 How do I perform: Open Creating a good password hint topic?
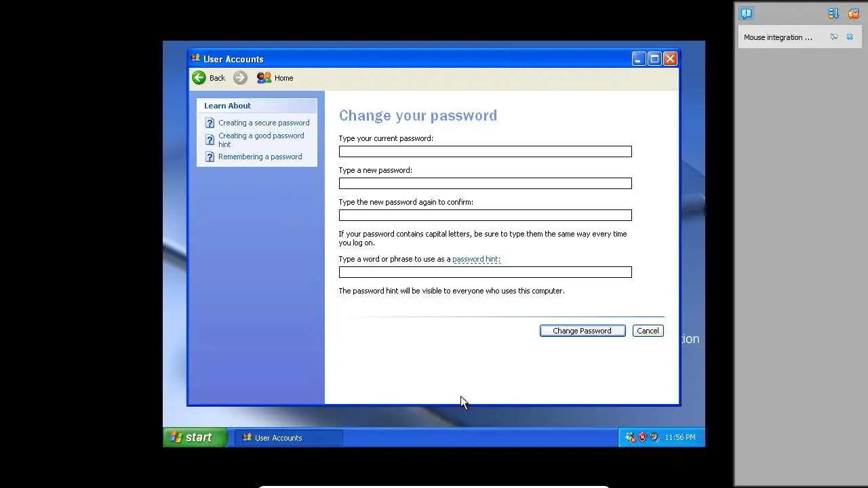coord(261,140)
